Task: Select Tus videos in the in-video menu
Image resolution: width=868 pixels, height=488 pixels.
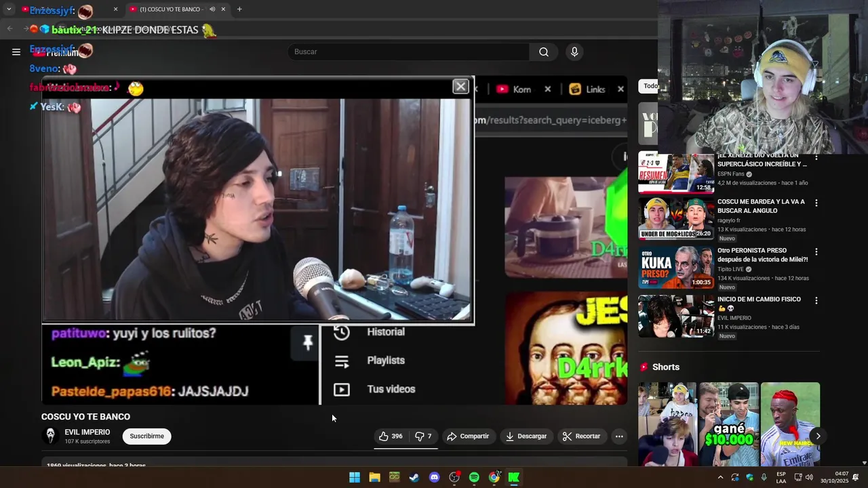Action: pyautogui.click(x=391, y=389)
